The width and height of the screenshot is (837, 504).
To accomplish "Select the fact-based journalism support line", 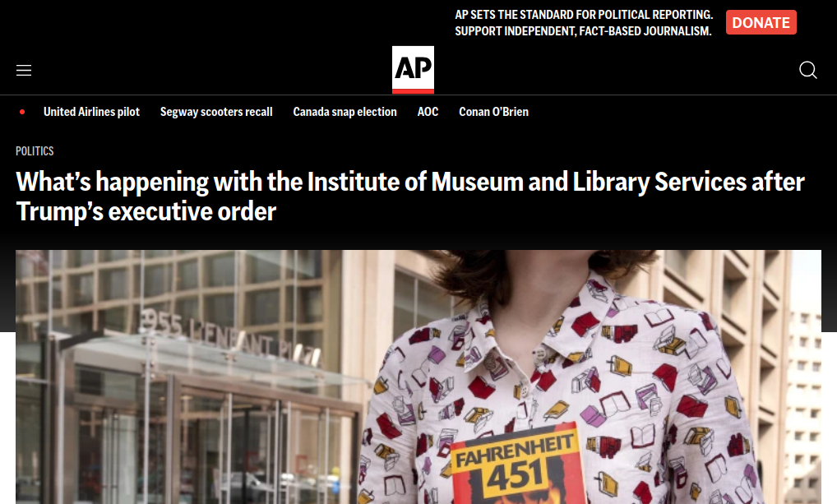I will [x=583, y=31].
